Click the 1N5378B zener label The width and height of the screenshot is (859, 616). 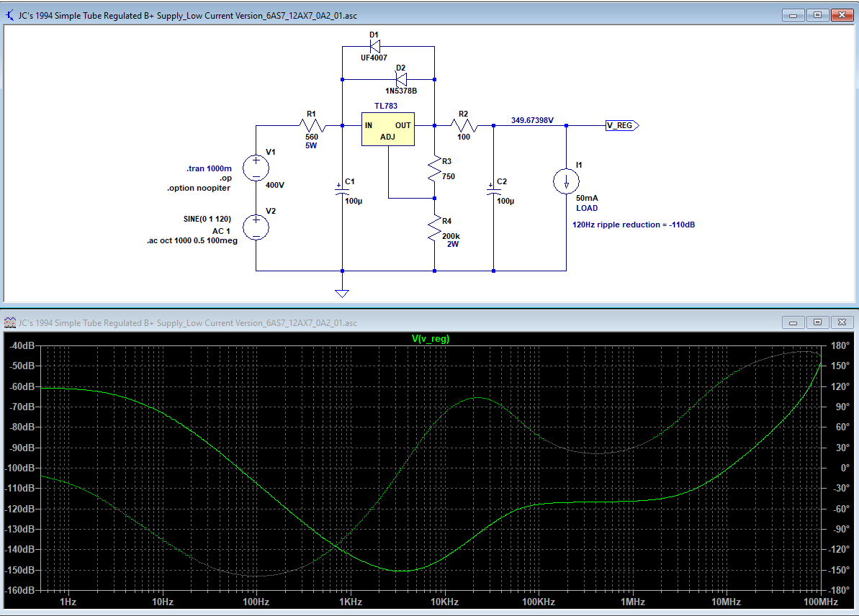click(401, 91)
